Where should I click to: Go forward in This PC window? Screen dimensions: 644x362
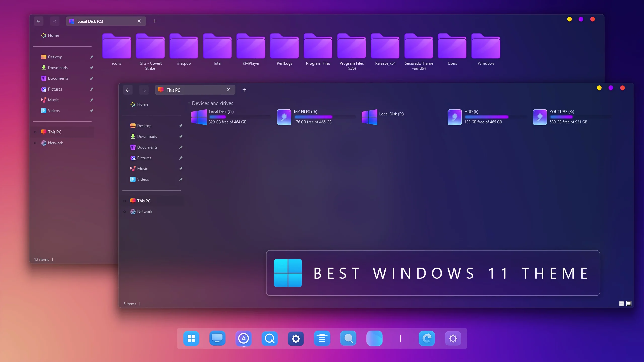pos(144,90)
